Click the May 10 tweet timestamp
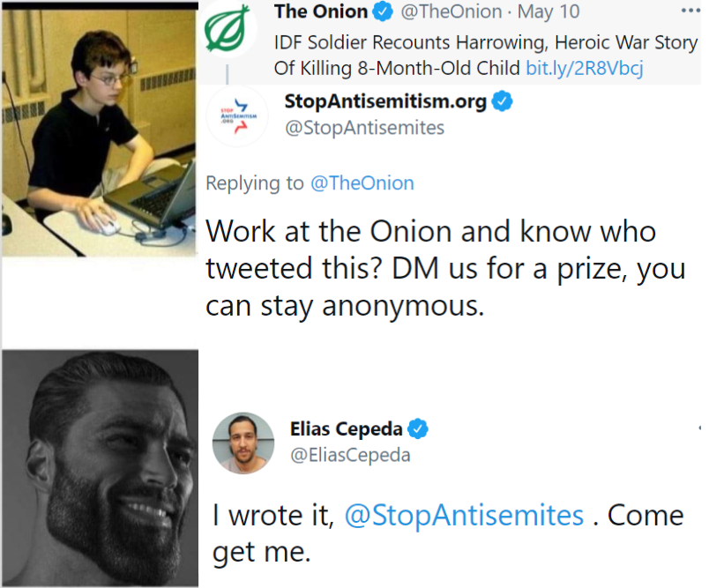The height and width of the screenshot is (588, 709). click(548, 11)
